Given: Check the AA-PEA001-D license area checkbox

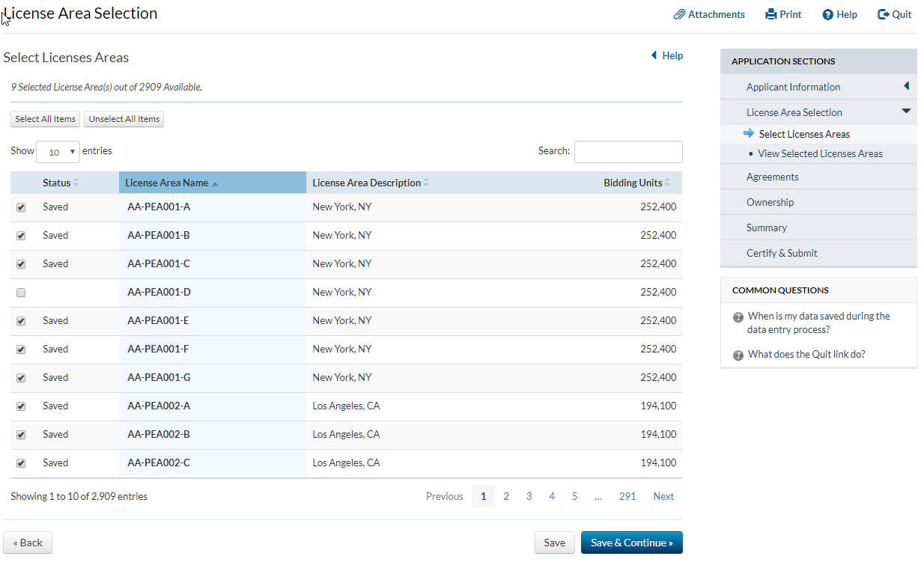Looking at the screenshot, I should [21, 293].
